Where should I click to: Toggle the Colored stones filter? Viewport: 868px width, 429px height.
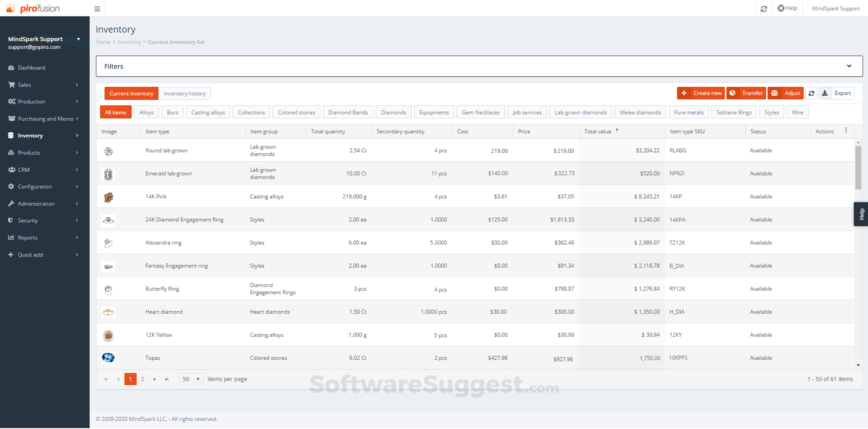(x=296, y=112)
